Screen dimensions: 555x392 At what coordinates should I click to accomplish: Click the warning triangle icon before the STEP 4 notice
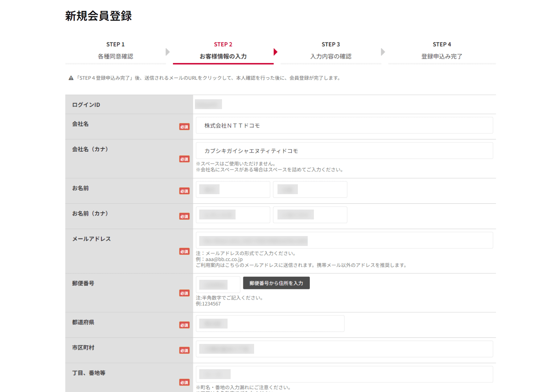(x=71, y=78)
